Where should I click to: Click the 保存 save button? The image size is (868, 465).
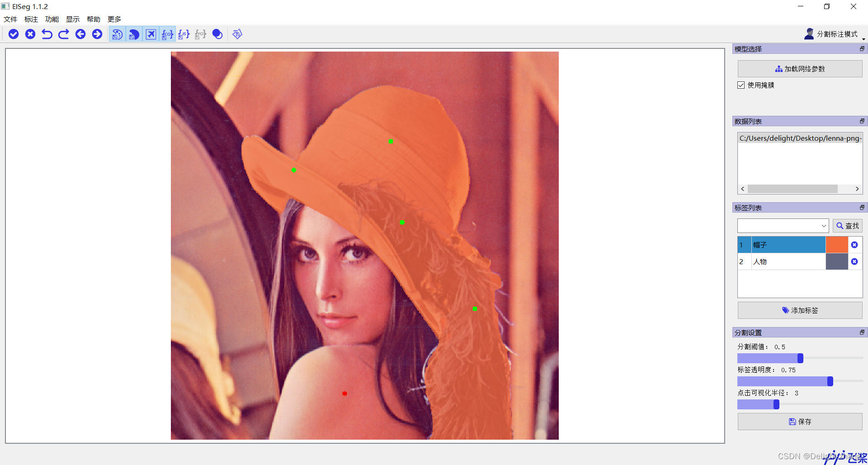pos(800,422)
